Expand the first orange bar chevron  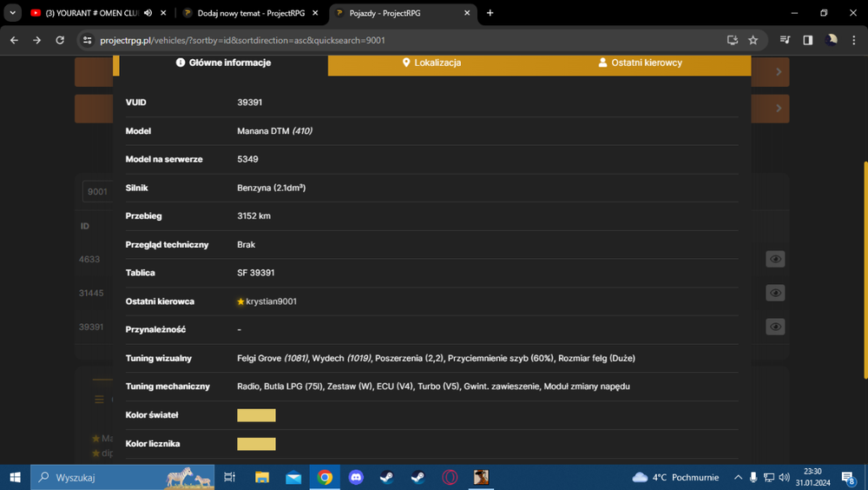(779, 71)
